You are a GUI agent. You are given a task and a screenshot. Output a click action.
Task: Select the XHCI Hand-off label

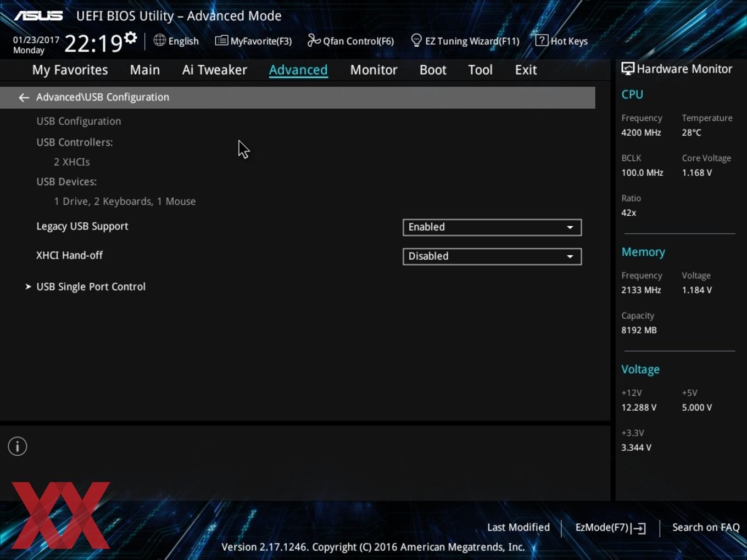69,255
